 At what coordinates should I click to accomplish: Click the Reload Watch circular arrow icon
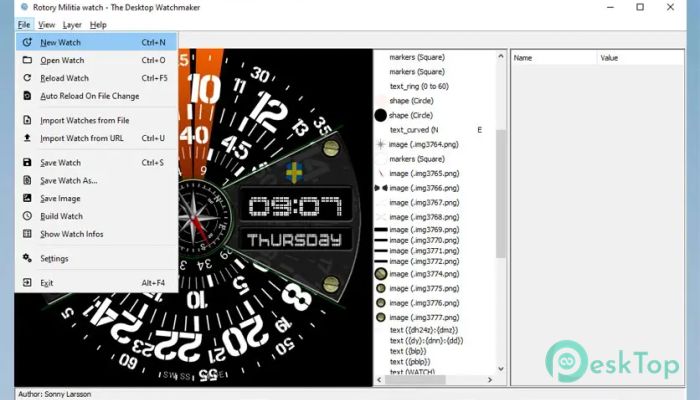coord(27,78)
